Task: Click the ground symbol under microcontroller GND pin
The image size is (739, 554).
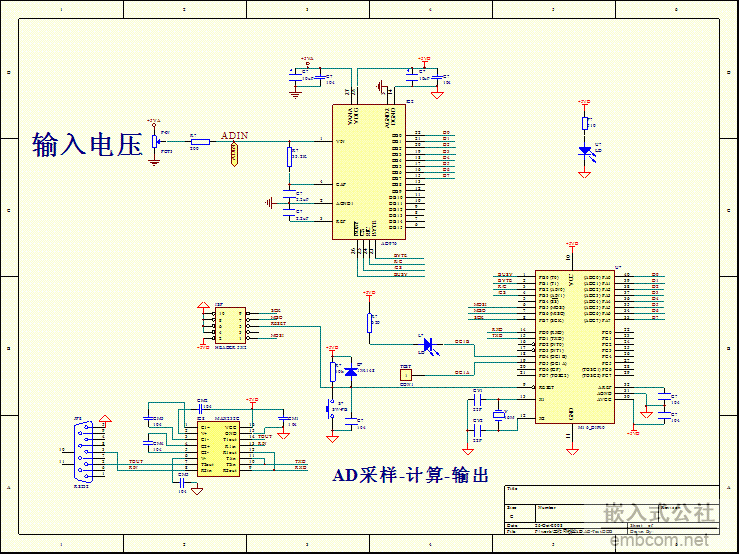Action: pos(572,451)
